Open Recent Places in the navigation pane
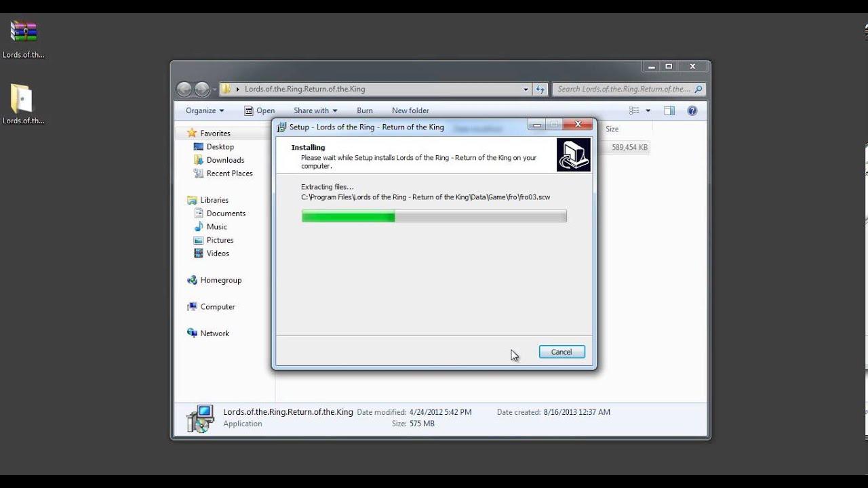Viewport: 868px width, 488px height. [229, 174]
